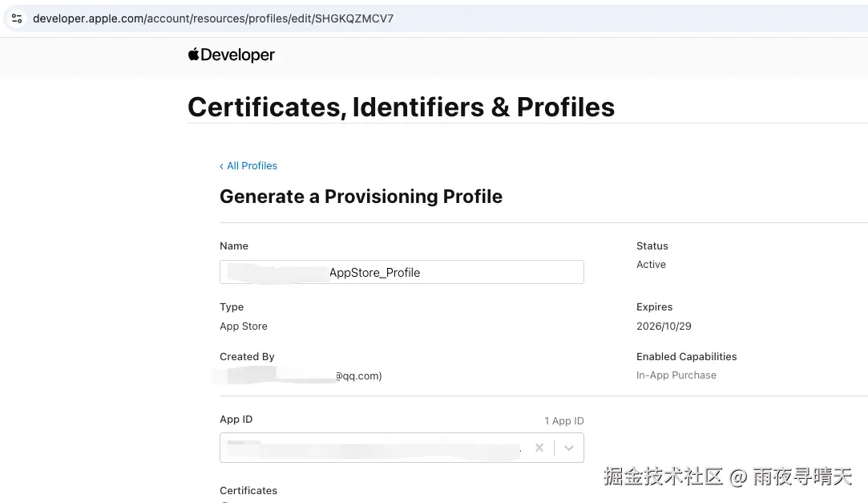Image resolution: width=868 pixels, height=503 pixels.
Task: Select the Certificates, Identifiers & Profiles heading
Action: (x=401, y=107)
